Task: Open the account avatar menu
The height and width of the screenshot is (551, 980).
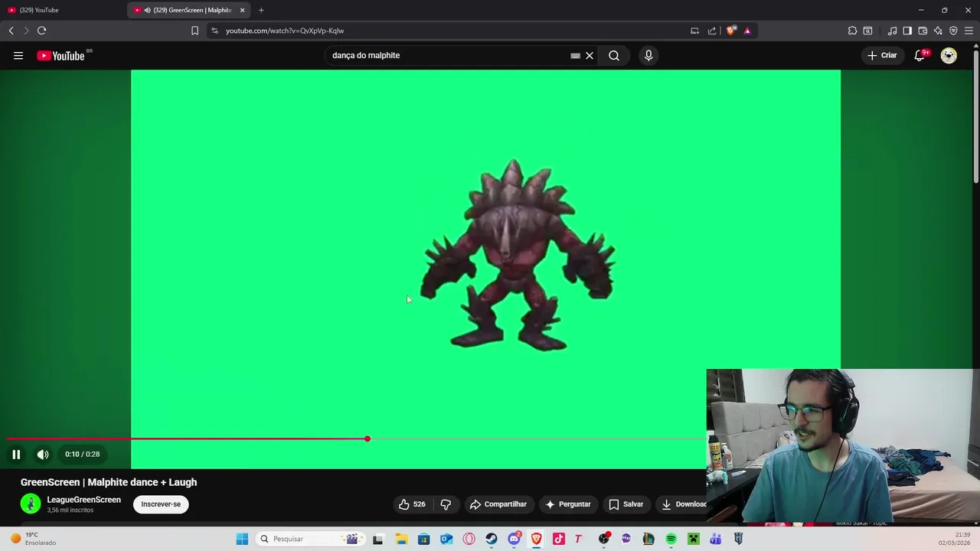Action: 949,55
